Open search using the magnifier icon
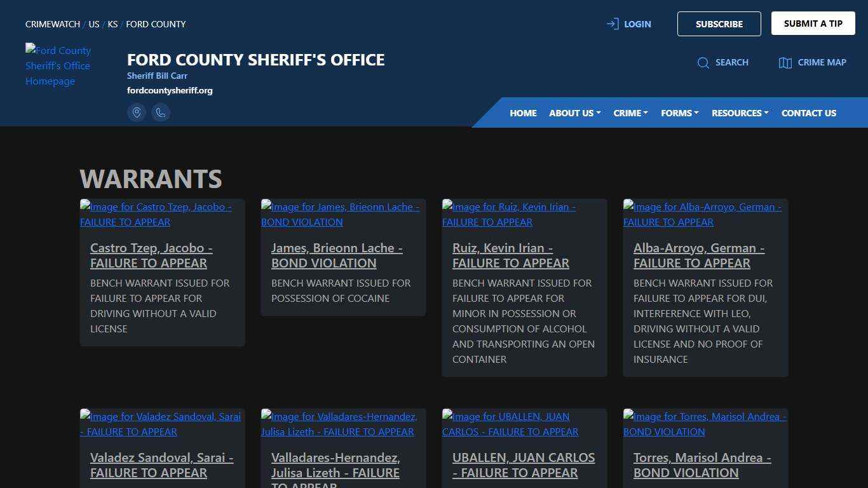 [703, 62]
